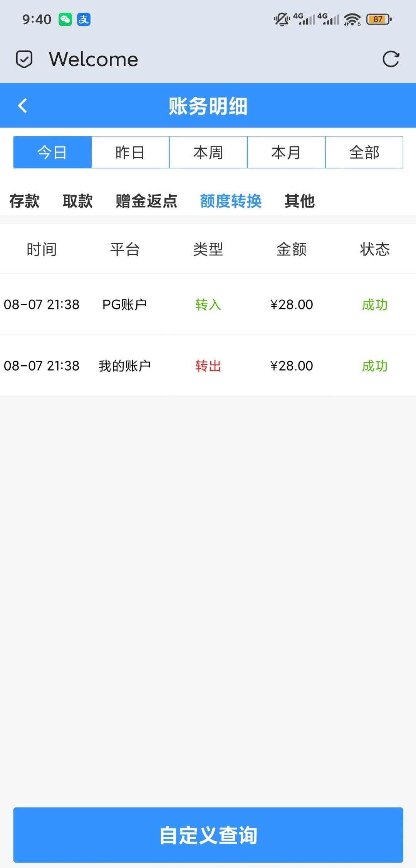Show 全部 records
This screenshot has height=868, width=416.
tap(364, 152)
